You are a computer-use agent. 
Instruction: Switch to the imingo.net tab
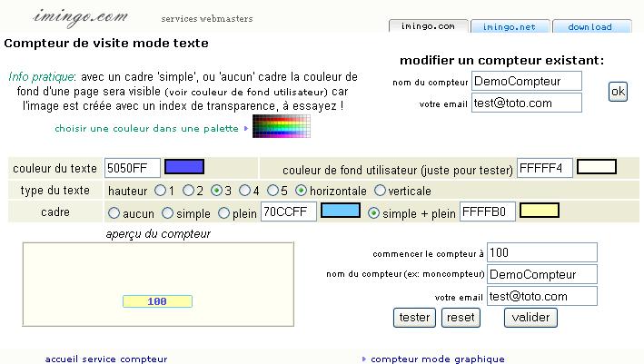pos(509,26)
